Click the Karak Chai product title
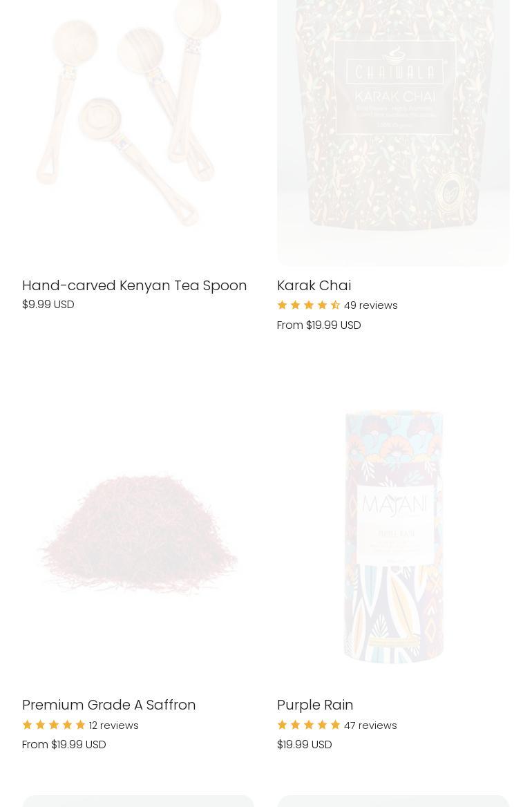Viewport: 532px width, 807px height. (314, 285)
